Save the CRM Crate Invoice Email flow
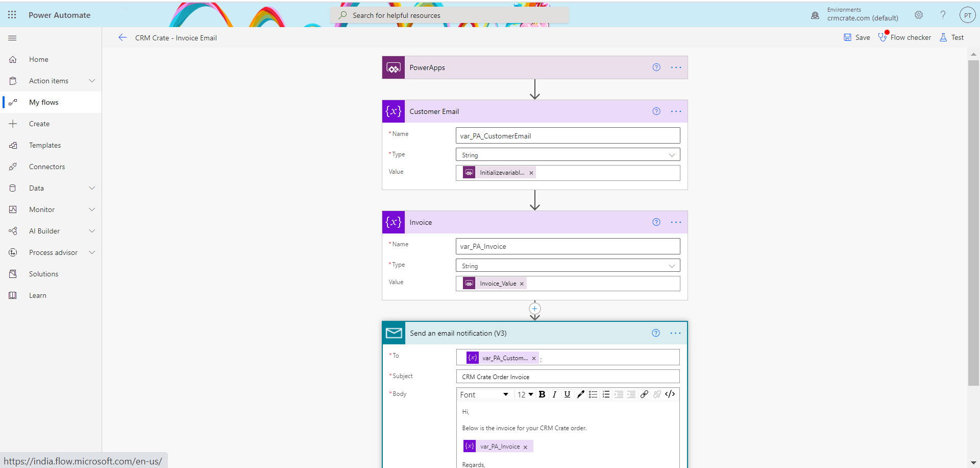 pos(856,37)
